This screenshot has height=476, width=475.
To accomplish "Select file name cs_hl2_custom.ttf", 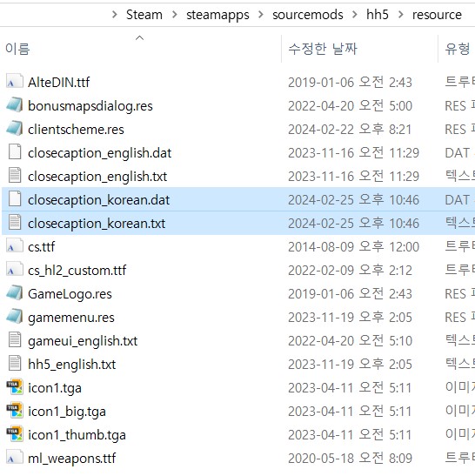I will (77, 271).
